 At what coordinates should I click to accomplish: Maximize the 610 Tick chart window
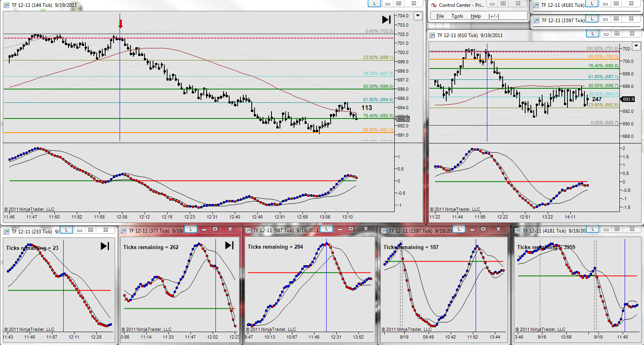click(x=617, y=33)
